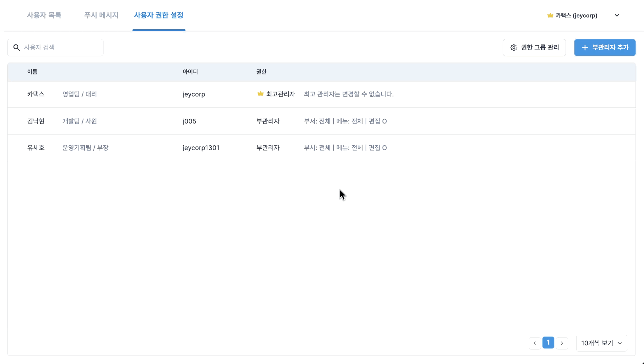Click the plus icon on 부관리자 추가
The image size is (644, 364).
[585, 48]
